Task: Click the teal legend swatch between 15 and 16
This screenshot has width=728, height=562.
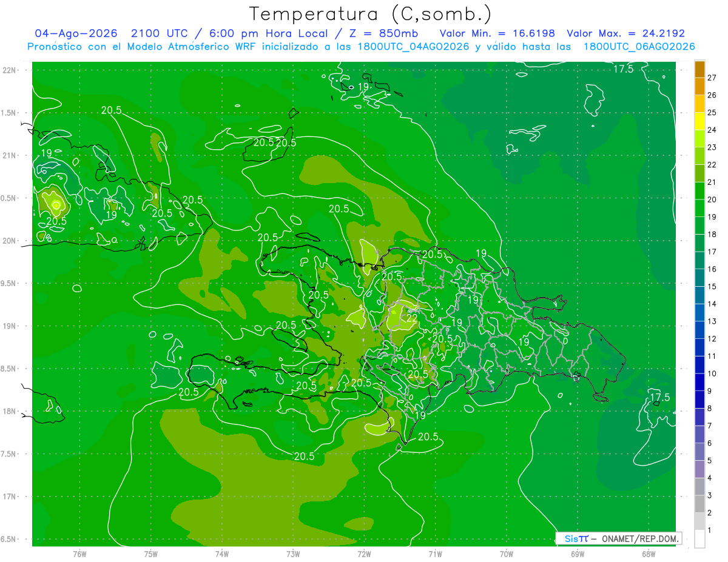Action: [700, 278]
